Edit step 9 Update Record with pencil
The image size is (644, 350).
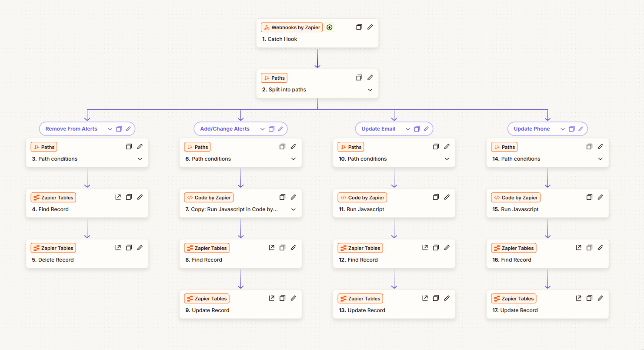pos(294,298)
